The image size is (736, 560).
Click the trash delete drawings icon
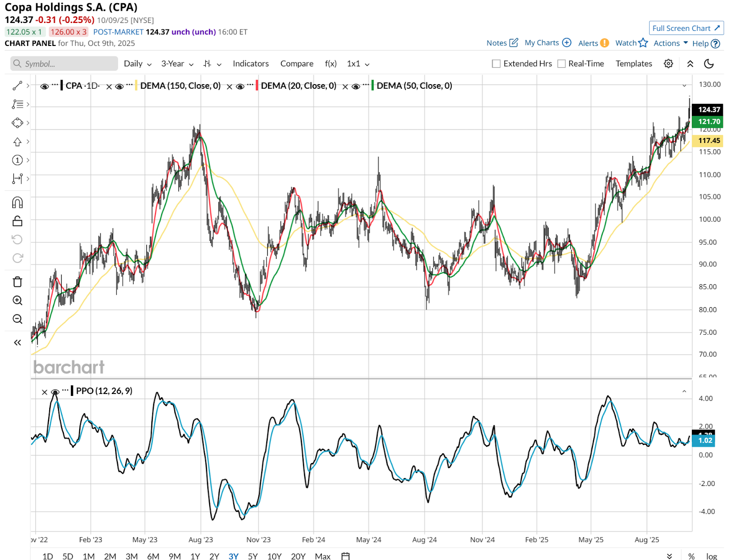17,282
